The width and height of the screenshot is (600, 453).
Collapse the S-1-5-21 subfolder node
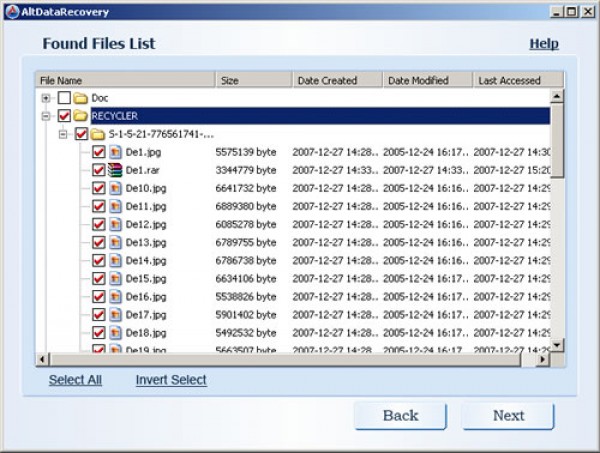63,134
